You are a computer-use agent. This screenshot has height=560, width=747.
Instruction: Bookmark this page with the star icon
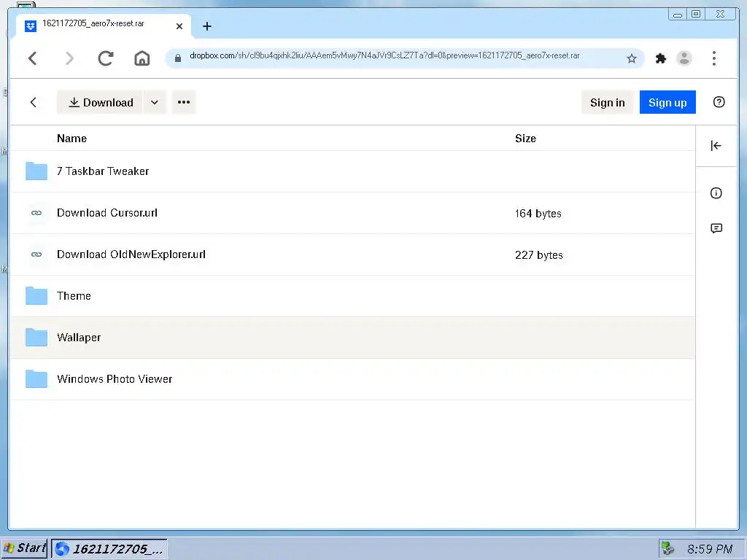(631, 58)
